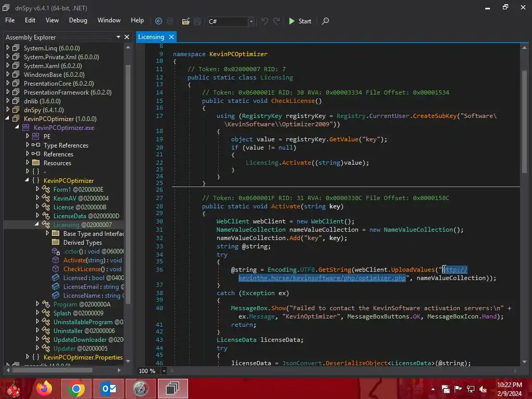Viewport: 532px width, 399px height.
Task: Expand the System.Private.Xml assembly node
Action: (8, 57)
